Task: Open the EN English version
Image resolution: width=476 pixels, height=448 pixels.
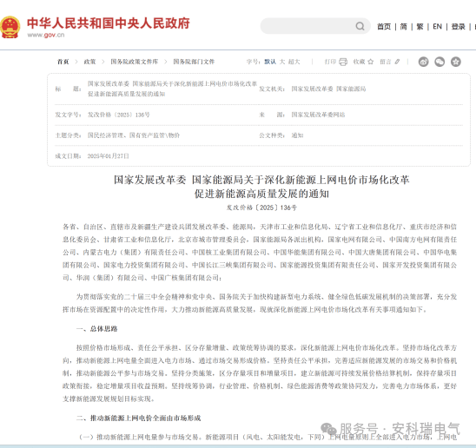Action: coord(437,27)
